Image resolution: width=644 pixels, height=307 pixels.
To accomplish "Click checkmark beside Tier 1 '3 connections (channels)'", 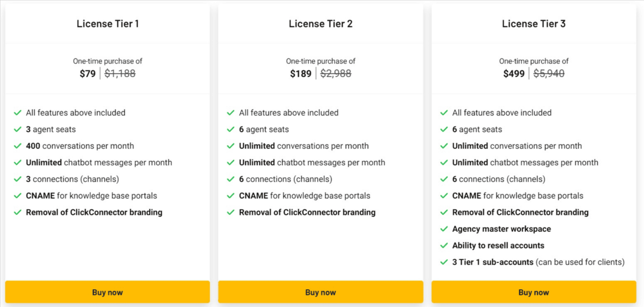I will click(18, 179).
